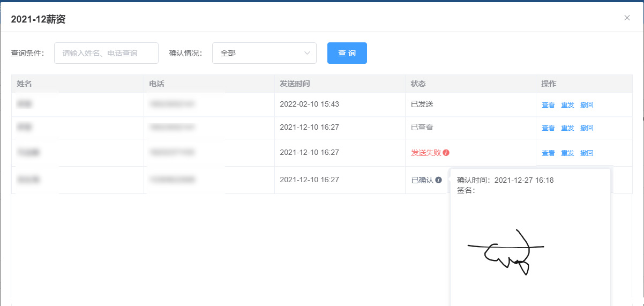Click the 签名 label in the popup
Screen dimensions: 644x306
pyautogui.click(x=466, y=190)
